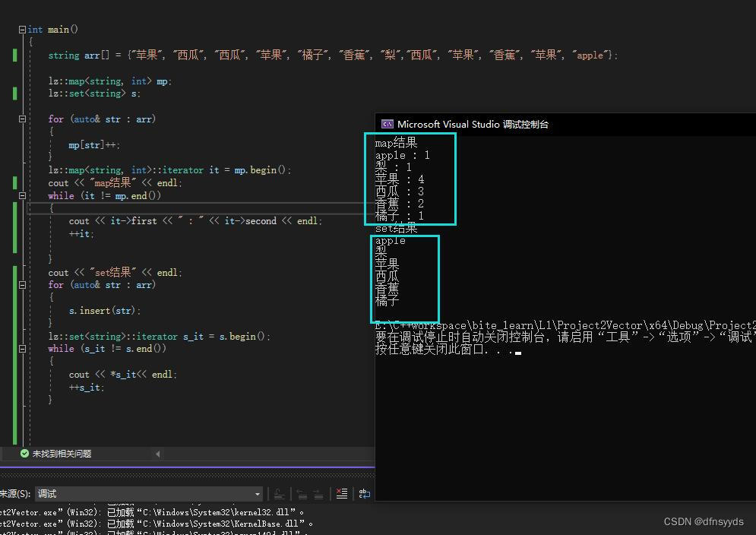
Task: Click the green check no-issues status icon
Action: pos(24,454)
